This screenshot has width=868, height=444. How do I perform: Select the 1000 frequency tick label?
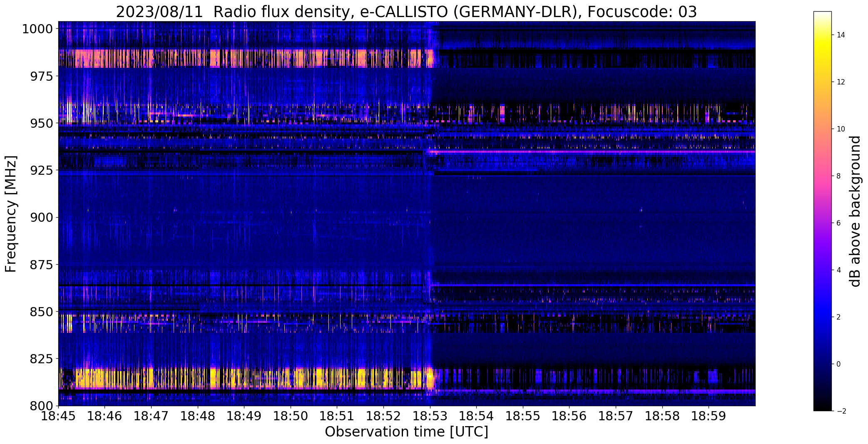(x=37, y=29)
